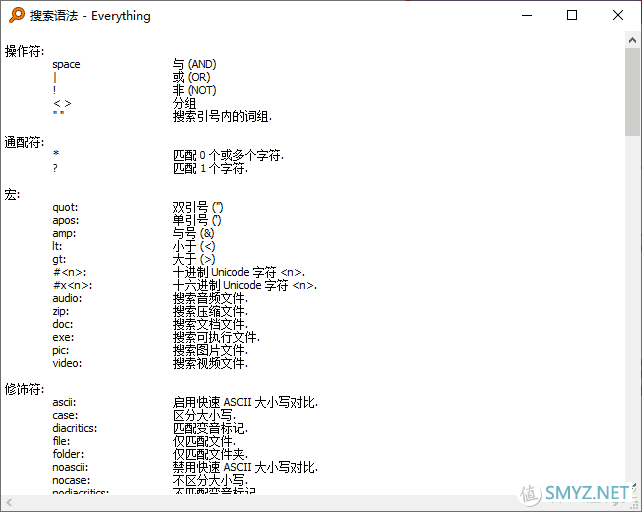The width and height of the screenshot is (642, 512).
Task: Click the '匹配 0 个或多个字符.' text
Action: (x=228, y=155)
